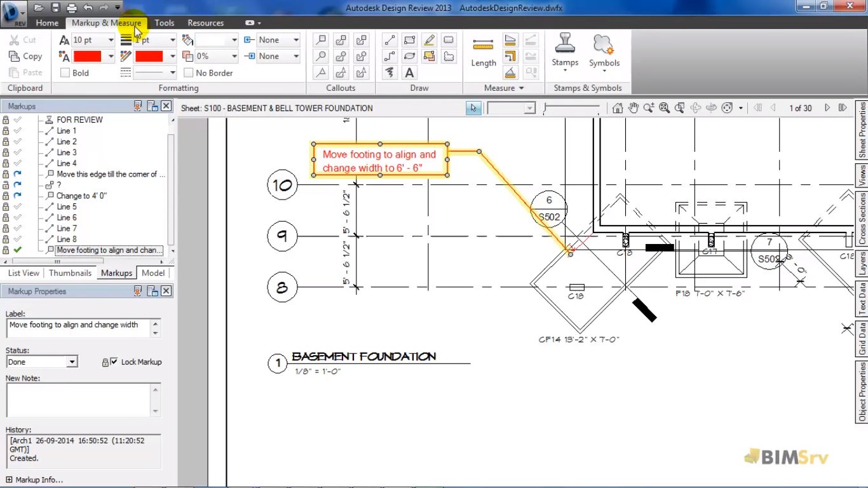Viewport: 868px width, 488px height.
Task: Select the Rectangle callout tool
Action: click(x=322, y=40)
